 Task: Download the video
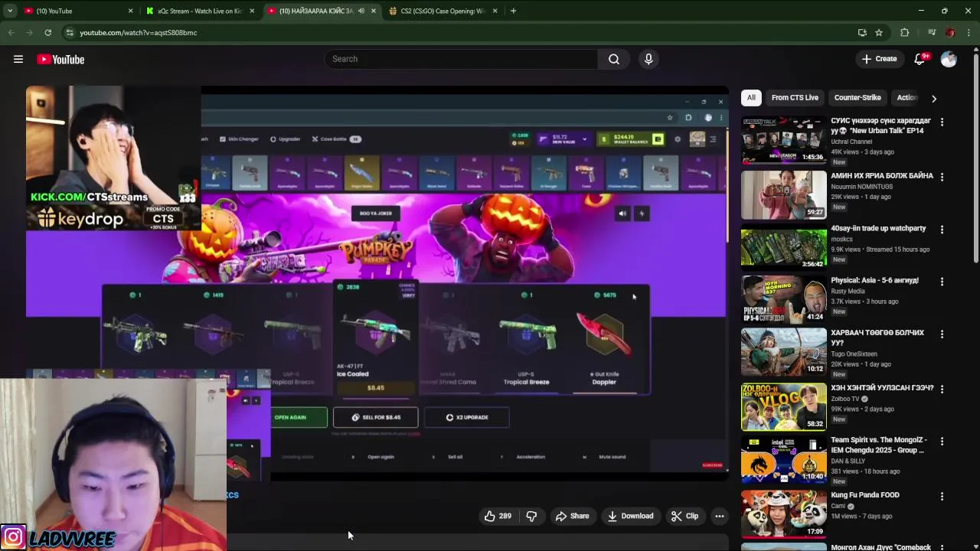click(630, 516)
